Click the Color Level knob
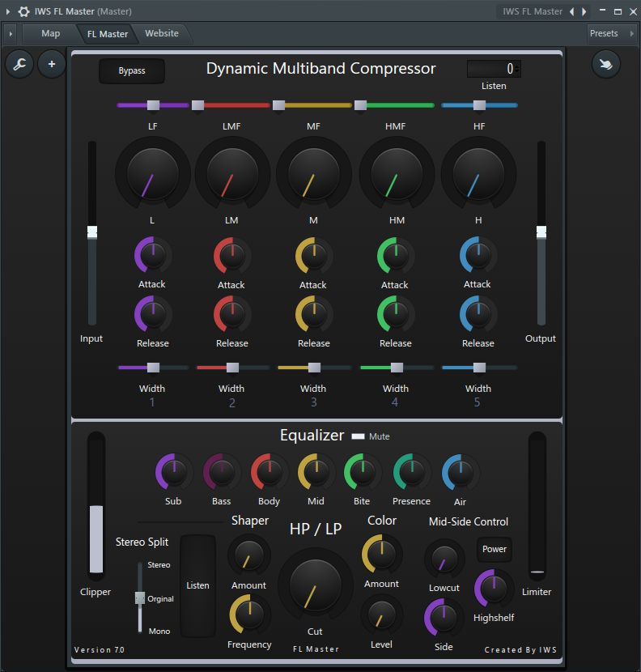The height and width of the screenshot is (672, 641). [381, 615]
